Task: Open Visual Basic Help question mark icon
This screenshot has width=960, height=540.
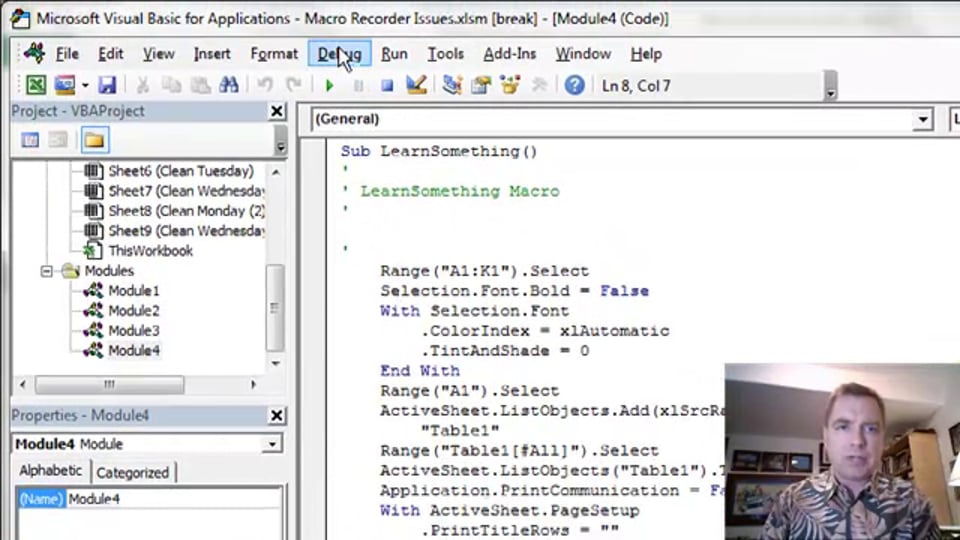Action: pos(574,85)
